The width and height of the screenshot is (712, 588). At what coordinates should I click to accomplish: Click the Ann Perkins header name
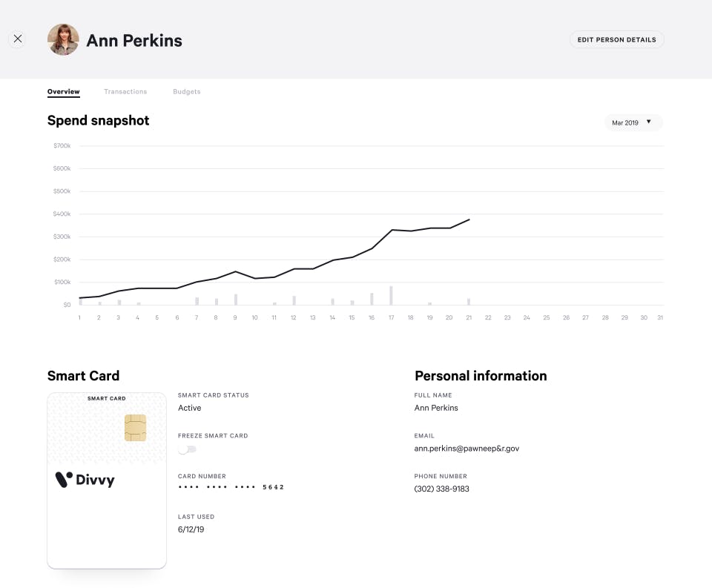pos(134,40)
